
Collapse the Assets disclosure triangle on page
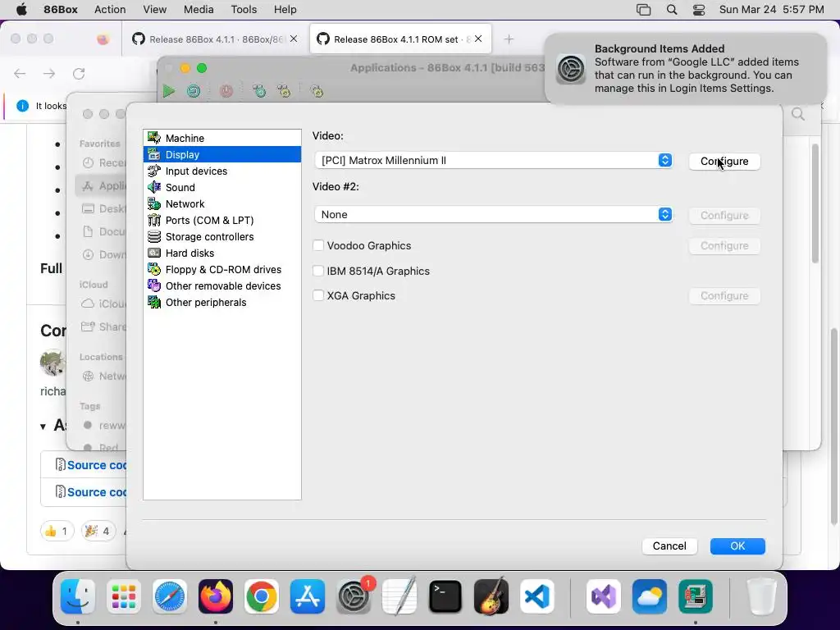[x=43, y=427]
